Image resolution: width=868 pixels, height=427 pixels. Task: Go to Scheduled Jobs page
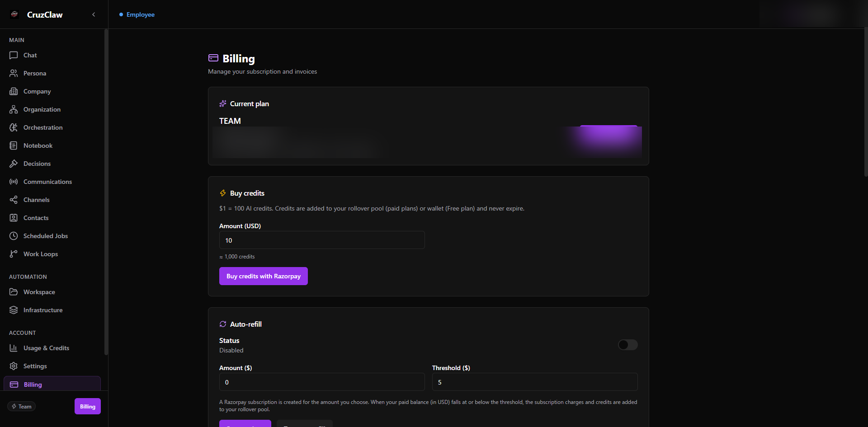click(52, 236)
